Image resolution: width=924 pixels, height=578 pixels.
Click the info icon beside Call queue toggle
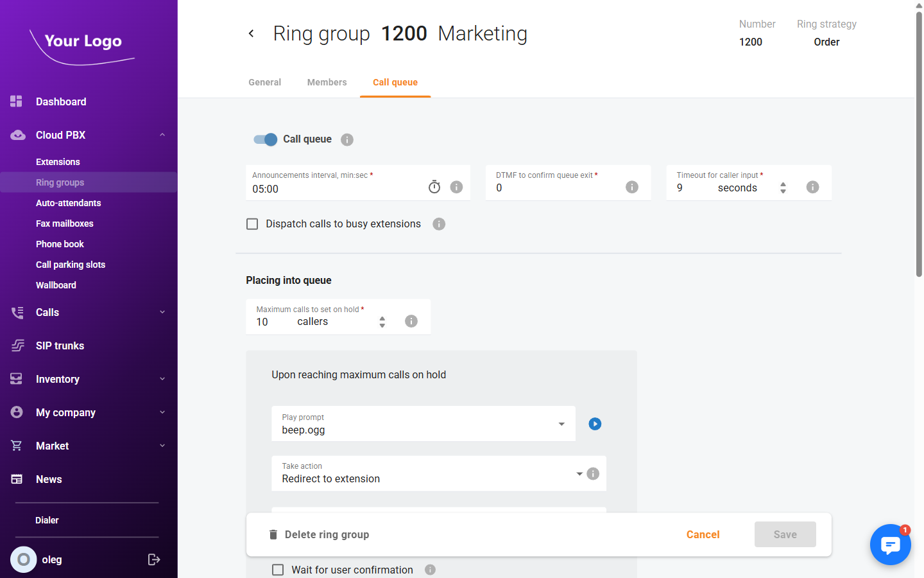click(x=347, y=139)
